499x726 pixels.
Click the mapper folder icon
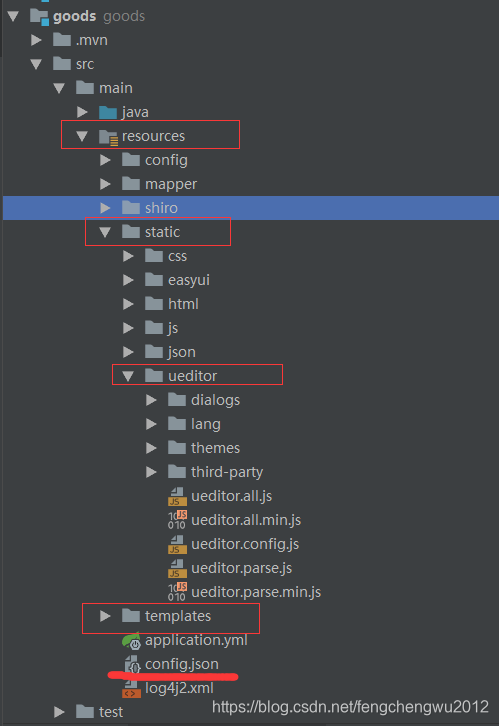coord(131,184)
